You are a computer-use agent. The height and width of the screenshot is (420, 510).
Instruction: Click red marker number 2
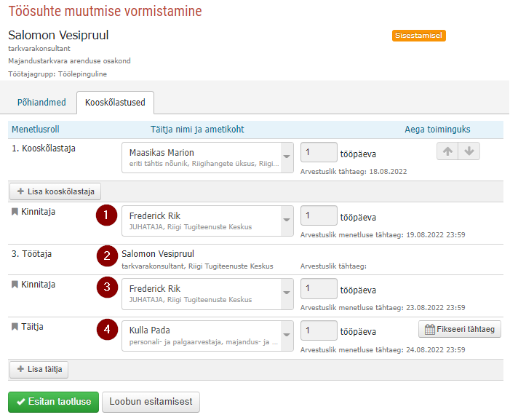pyautogui.click(x=107, y=255)
